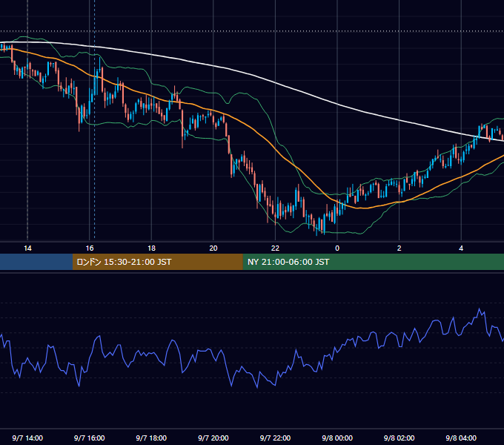Click the 2 hour axis label
The height and width of the screenshot is (445, 504).
(x=399, y=248)
